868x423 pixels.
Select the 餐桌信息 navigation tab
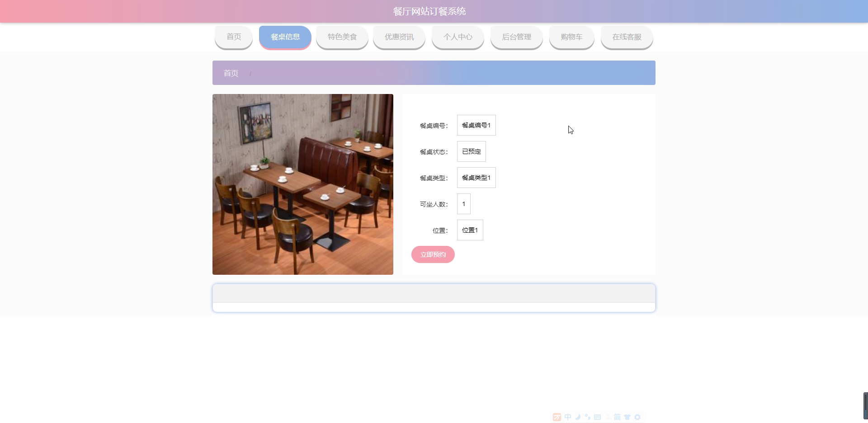point(285,37)
